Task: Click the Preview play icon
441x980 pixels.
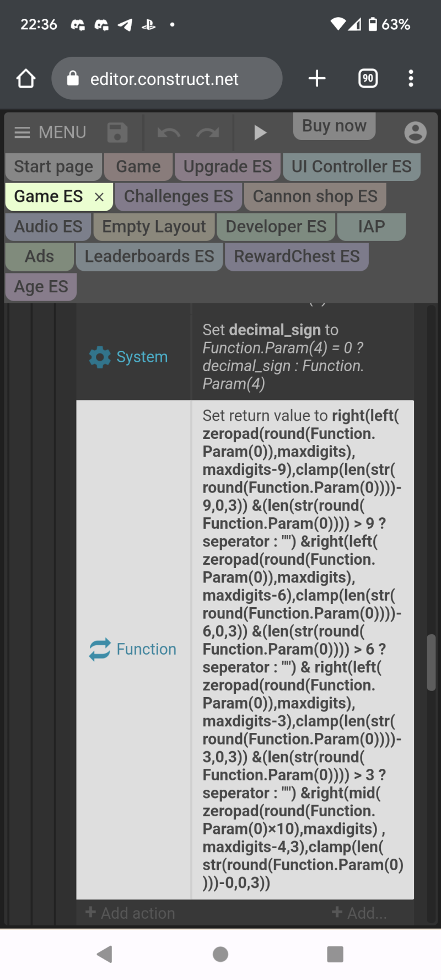Action: [x=260, y=133]
